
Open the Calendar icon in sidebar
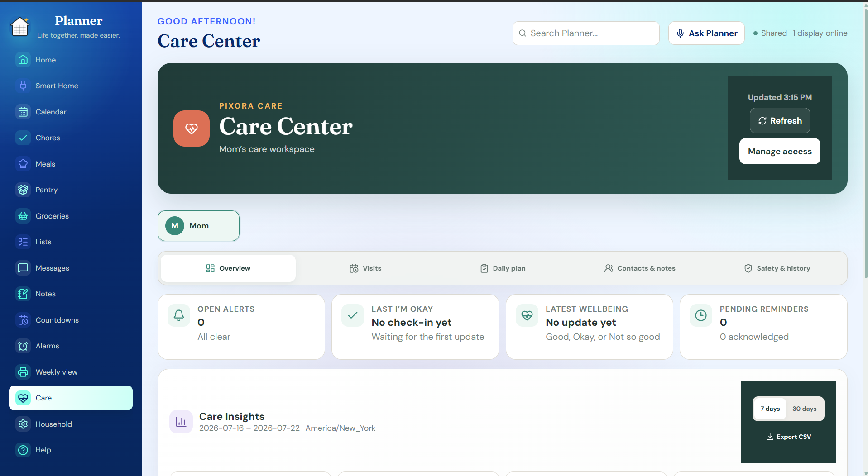point(23,112)
